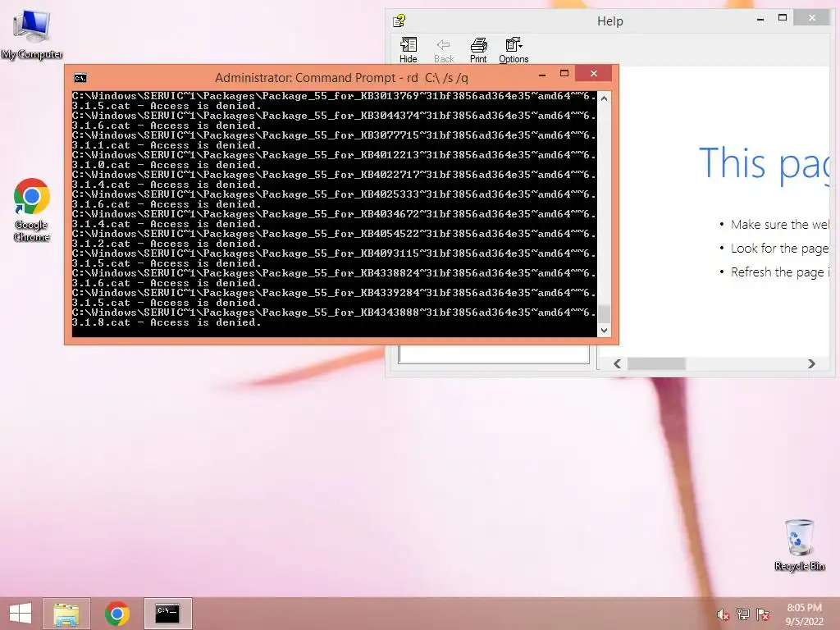
Task: Click the Command Prompt title bar text
Action: pyautogui.click(x=341, y=78)
